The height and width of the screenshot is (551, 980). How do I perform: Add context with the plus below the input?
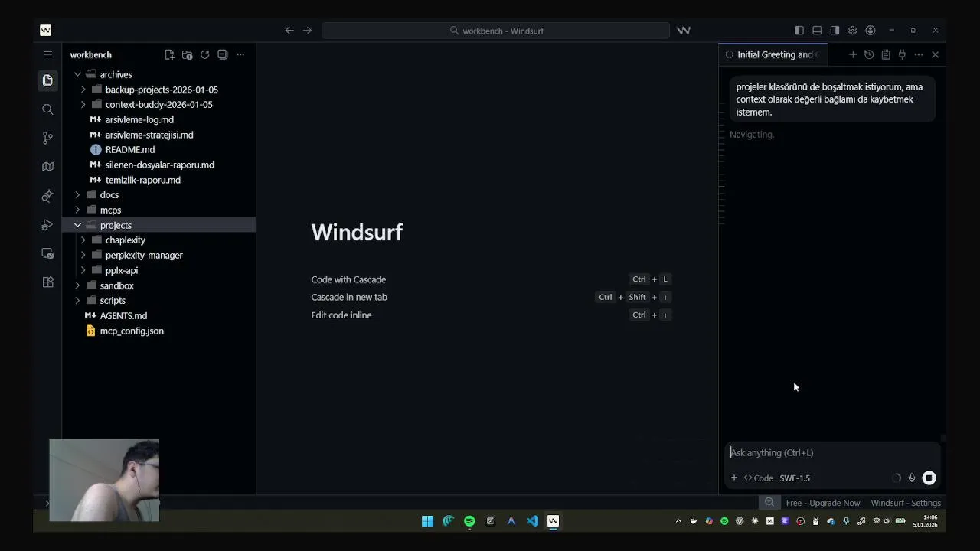coord(733,478)
